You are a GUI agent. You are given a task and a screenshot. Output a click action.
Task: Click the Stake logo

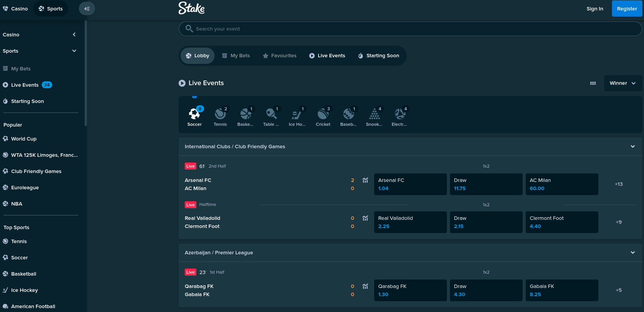[192, 8]
